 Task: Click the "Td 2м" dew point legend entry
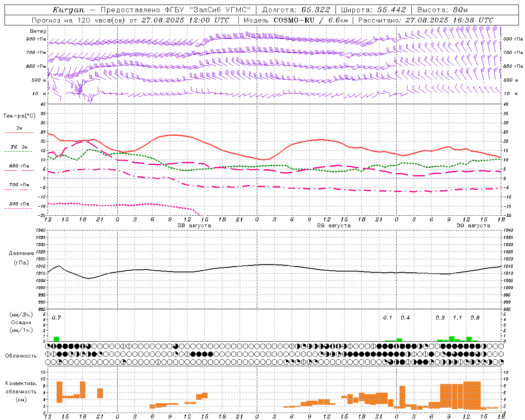pos(19,147)
